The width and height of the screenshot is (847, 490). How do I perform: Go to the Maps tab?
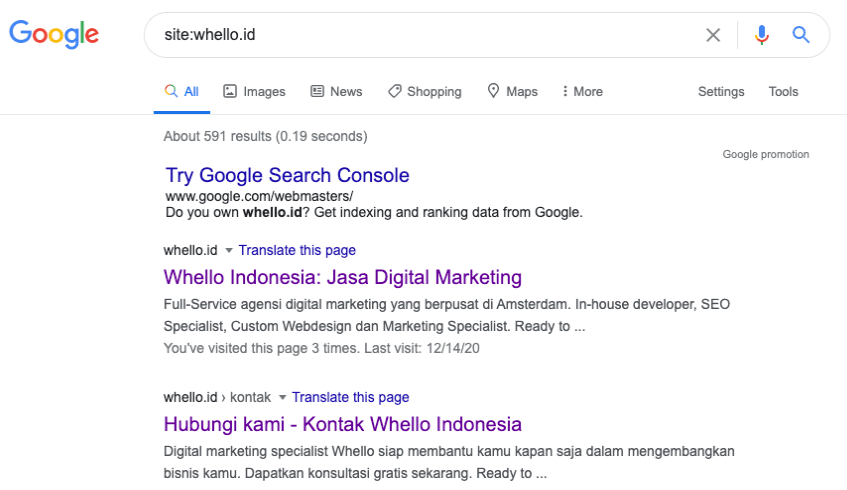(x=512, y=91)
